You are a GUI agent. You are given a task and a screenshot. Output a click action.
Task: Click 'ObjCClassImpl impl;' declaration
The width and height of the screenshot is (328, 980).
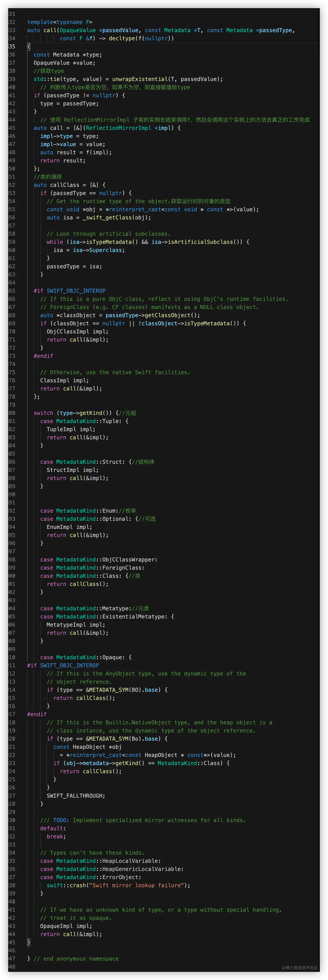coord(77,332)
